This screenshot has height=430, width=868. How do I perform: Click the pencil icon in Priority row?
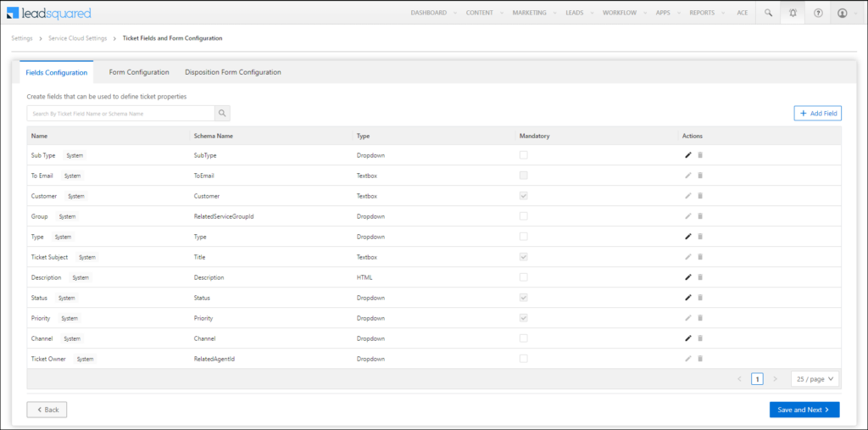click(x=688, y=318)
